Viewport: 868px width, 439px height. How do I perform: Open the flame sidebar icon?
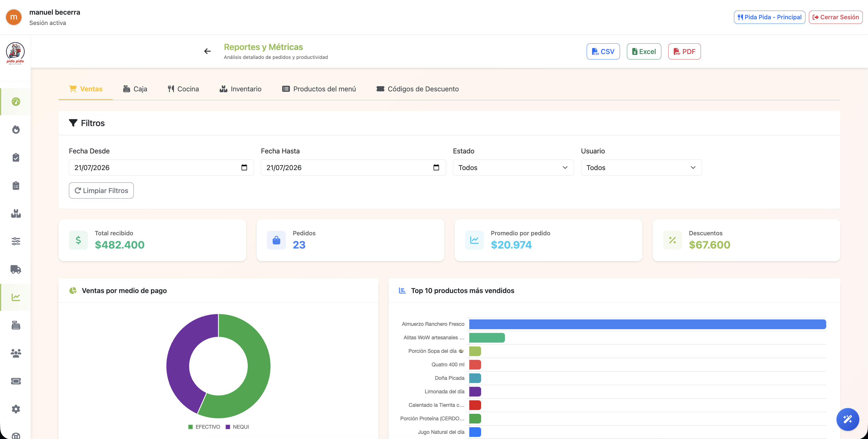[16, 130]
